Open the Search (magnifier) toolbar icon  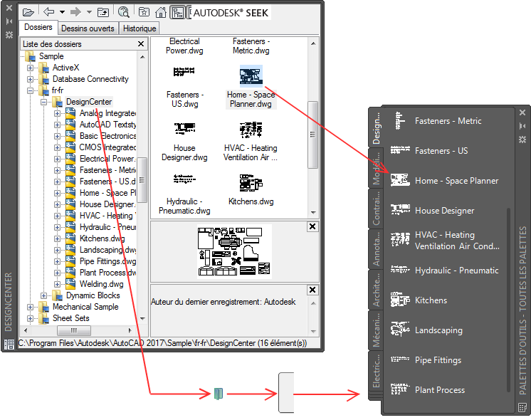124,13
